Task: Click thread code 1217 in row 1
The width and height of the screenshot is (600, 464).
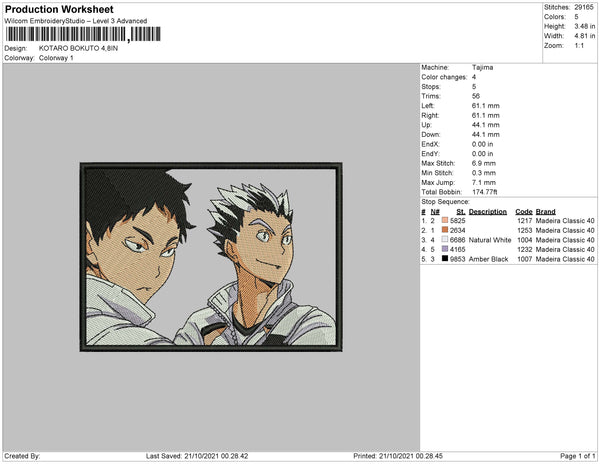Action: 525,221
